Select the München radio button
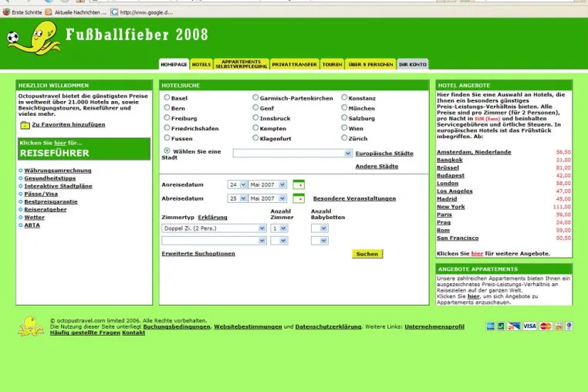This screenshot has height=392, width=588. tap(344, 108)
